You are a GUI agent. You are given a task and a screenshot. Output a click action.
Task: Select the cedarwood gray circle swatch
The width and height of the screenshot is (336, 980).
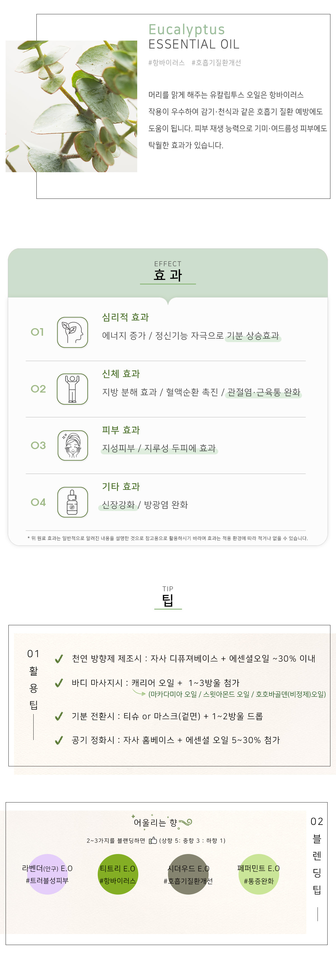[x=188, y=874]
